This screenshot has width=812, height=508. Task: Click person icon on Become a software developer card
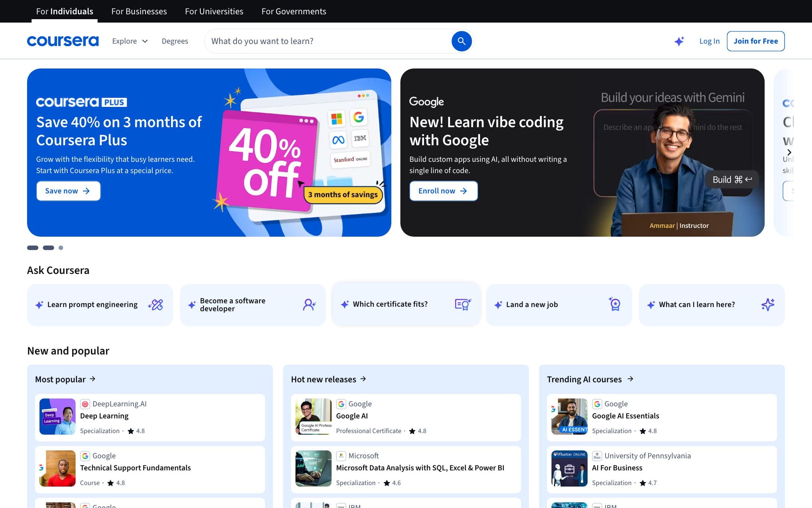coord(309,304)
